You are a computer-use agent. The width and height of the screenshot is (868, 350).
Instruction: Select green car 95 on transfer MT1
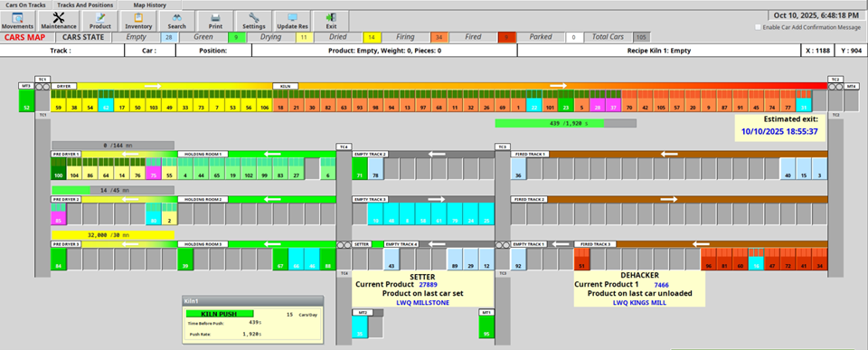tap(486, 327)
